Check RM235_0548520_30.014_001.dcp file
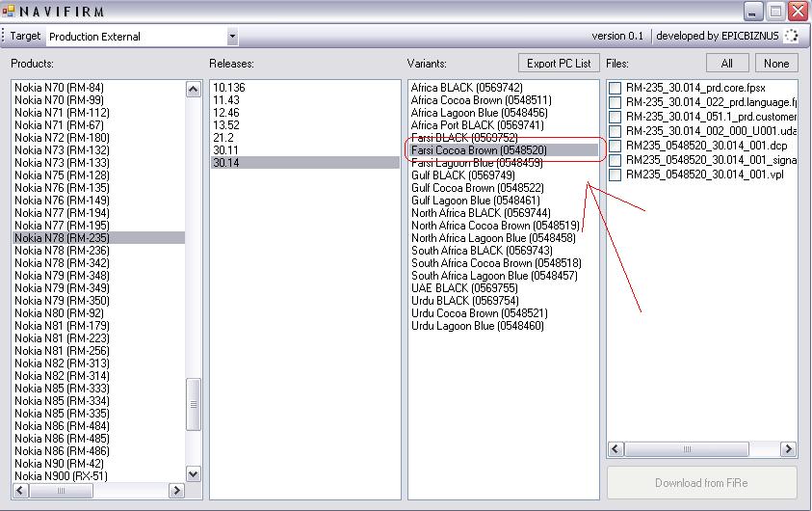 pyautogui.click(x=615, y=146)
